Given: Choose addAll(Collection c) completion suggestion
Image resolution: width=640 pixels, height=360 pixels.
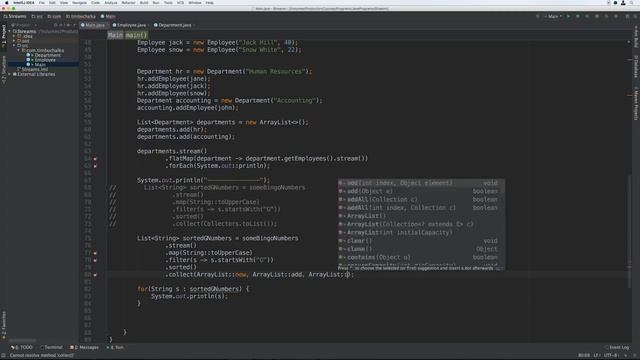Looking at the screenshot, I should coord(421,200).
